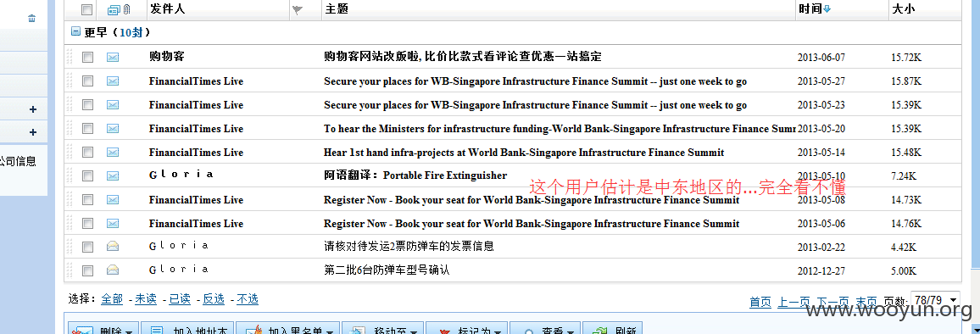Click opened envelope icon of 第二批6台防弹车 mail

pyautogui.click(x=113, y=270)
